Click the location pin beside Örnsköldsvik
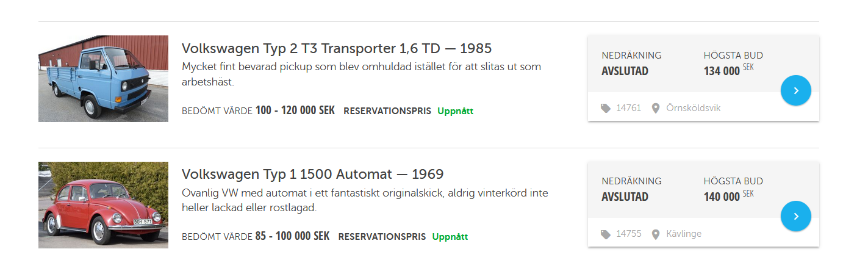The height and width of the screenshot is (271, 868). tap(656, 108)
